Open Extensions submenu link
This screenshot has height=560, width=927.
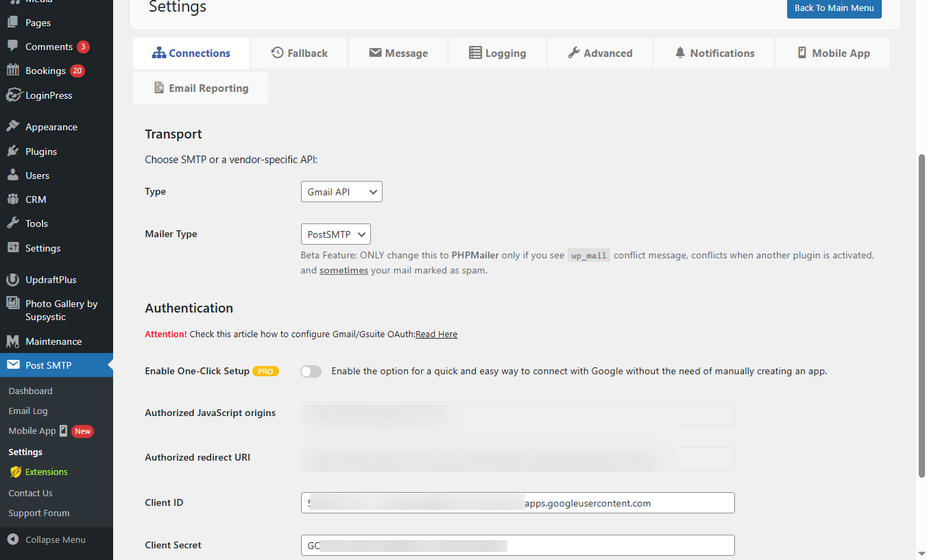(x=47, y=472)
